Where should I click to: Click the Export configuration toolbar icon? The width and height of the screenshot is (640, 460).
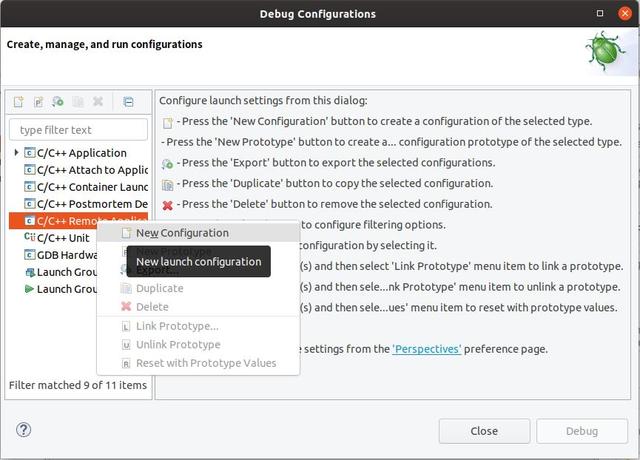click(58, 102)
